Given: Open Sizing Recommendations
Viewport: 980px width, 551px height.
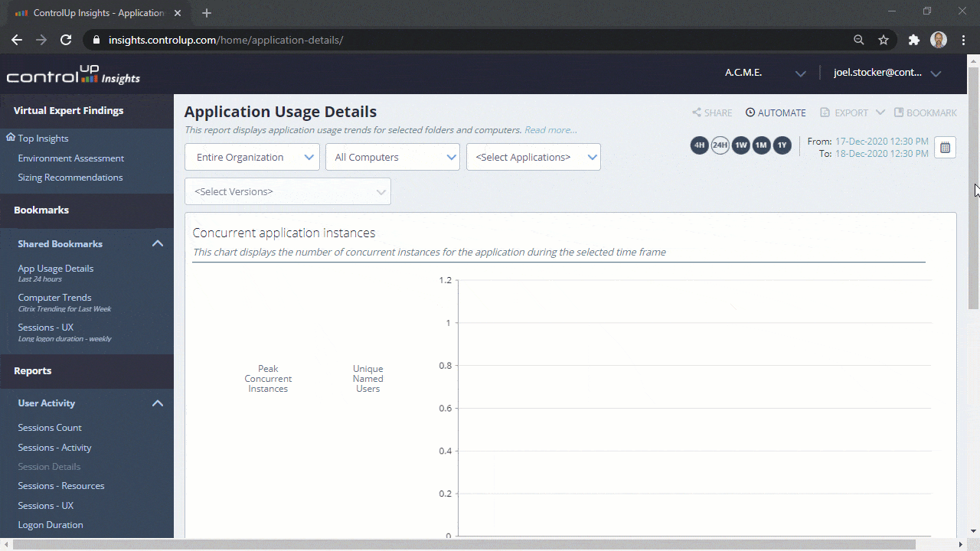Looking at the screenshot, I should [x=70, y=178].
